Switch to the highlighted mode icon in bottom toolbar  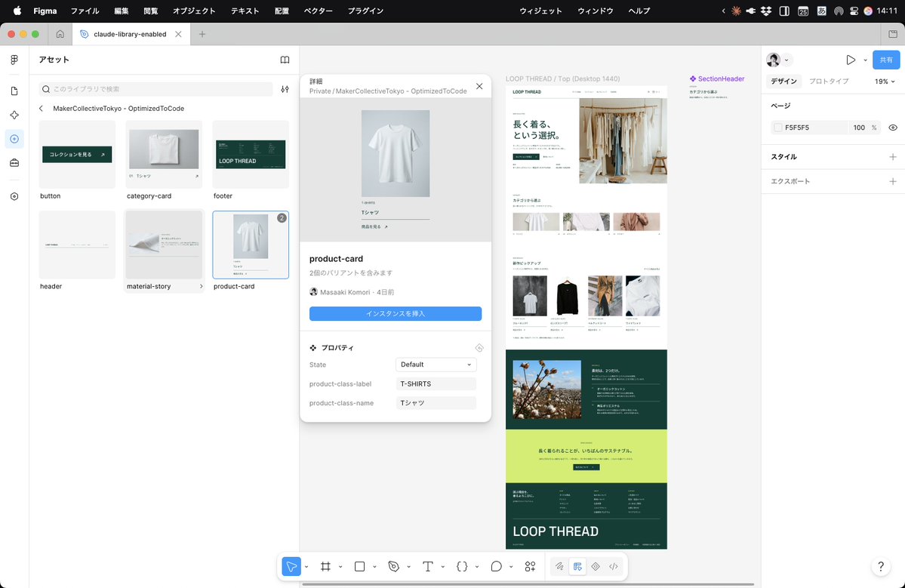tap(577, 567)
